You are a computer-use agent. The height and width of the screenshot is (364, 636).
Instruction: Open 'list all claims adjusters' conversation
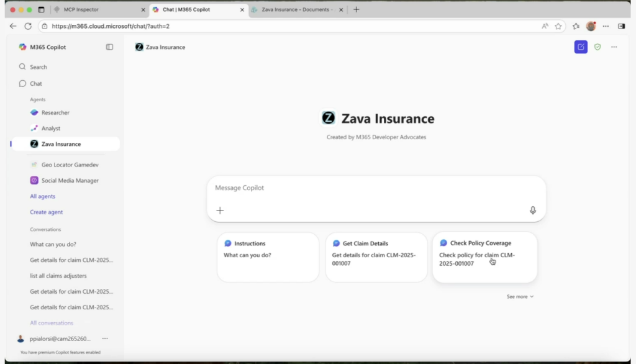pyautogui.click(x=58, y=276)
